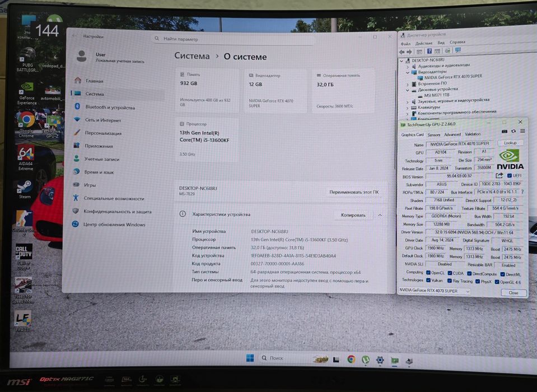Expand Встроенное ПО in Device Manager
The width and height of the screenshot is (537, 392).
[408, 84]
